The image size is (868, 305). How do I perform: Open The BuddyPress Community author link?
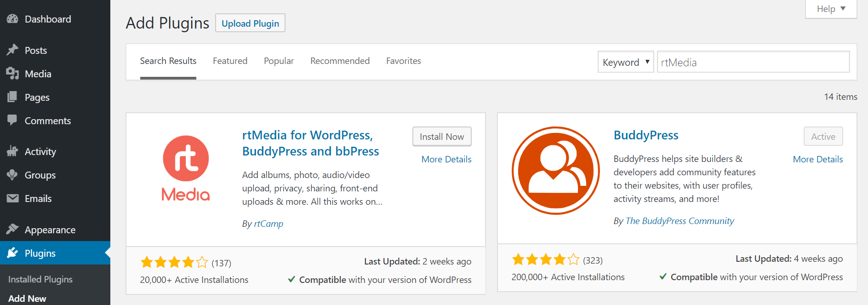click(x=680, y=221)
